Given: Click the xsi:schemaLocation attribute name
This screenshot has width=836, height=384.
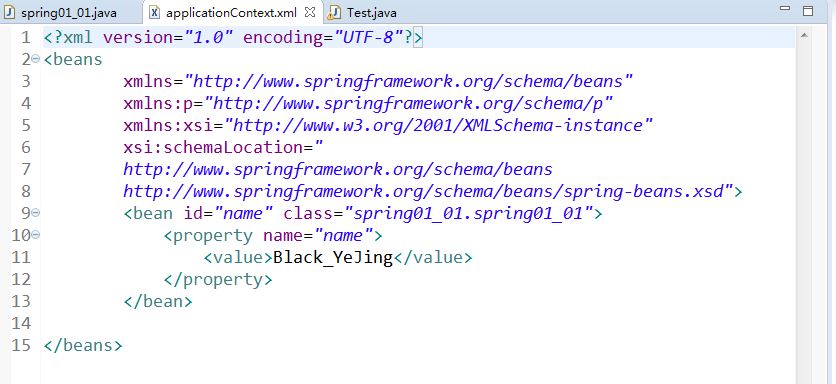Looking at the screenshot, I should point(213,147).
